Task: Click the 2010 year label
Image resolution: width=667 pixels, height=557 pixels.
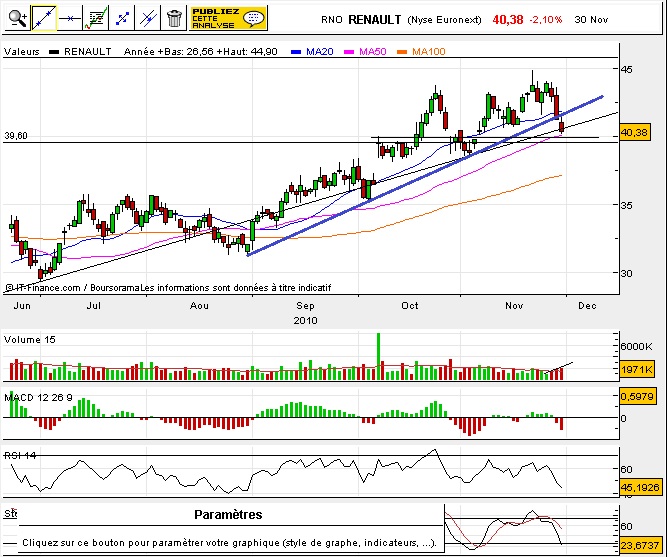Action: coord(305,320)
